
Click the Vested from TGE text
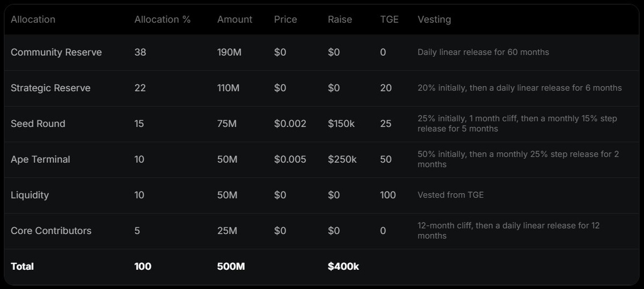click(450, 195)
